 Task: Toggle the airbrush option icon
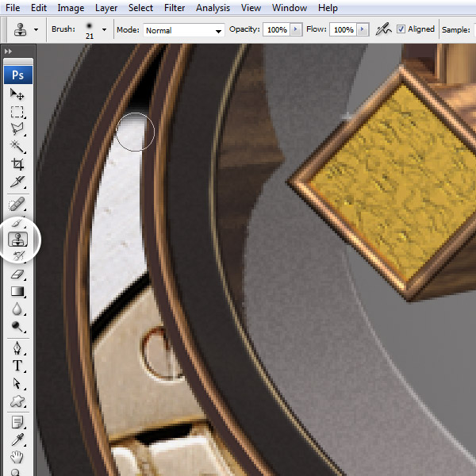coord(383,29)
